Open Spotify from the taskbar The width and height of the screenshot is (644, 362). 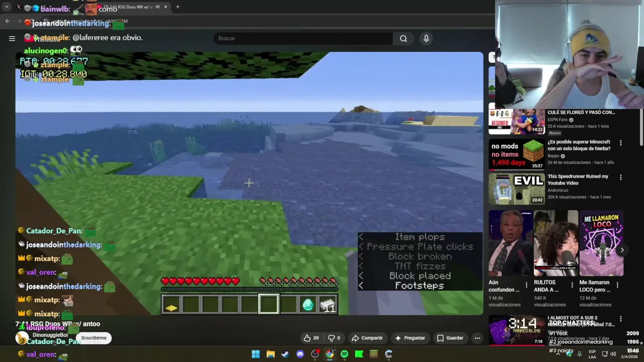tap(344, 354)
